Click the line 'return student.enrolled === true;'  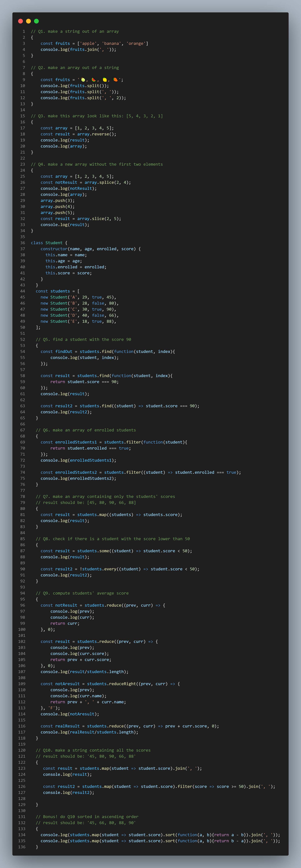click(91, 448)
